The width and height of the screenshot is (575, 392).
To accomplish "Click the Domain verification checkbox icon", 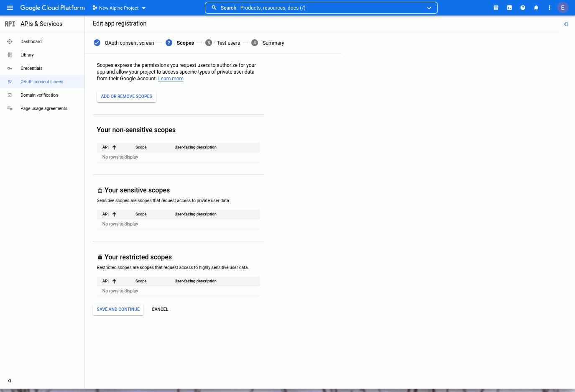I will pyautogui.click(x=10, y=95).
